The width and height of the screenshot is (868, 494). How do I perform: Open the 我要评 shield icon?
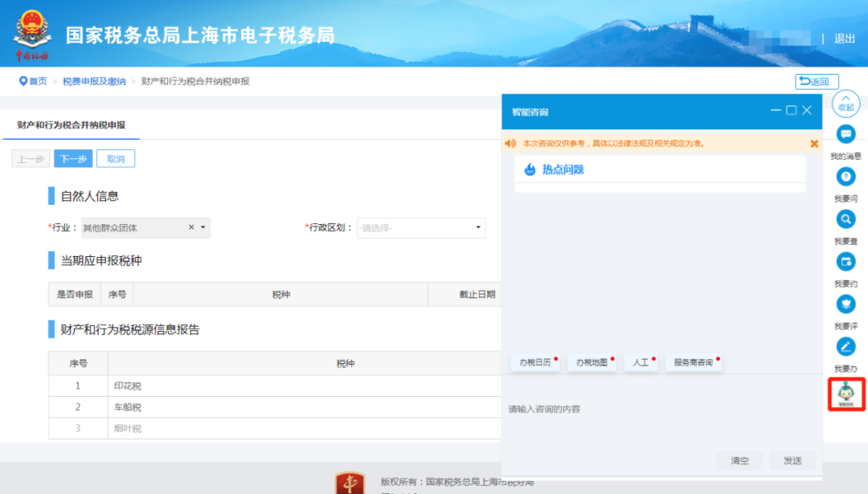845,304
